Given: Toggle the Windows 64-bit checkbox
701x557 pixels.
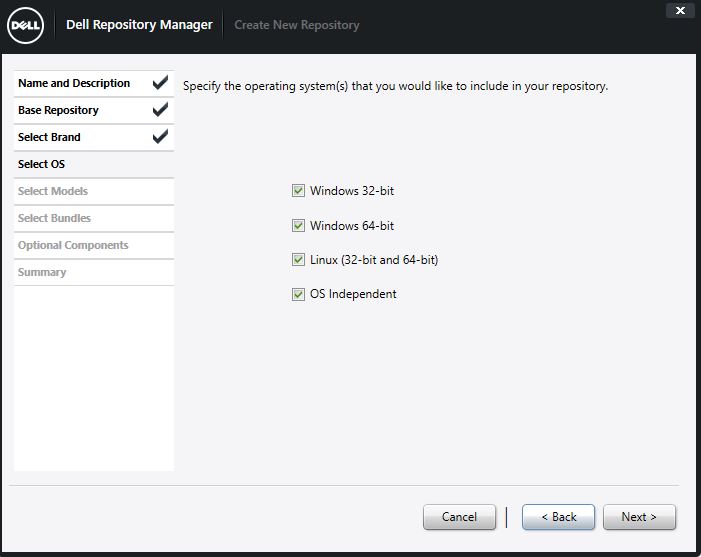Looking at the screenshot, I should coord(298,225).
